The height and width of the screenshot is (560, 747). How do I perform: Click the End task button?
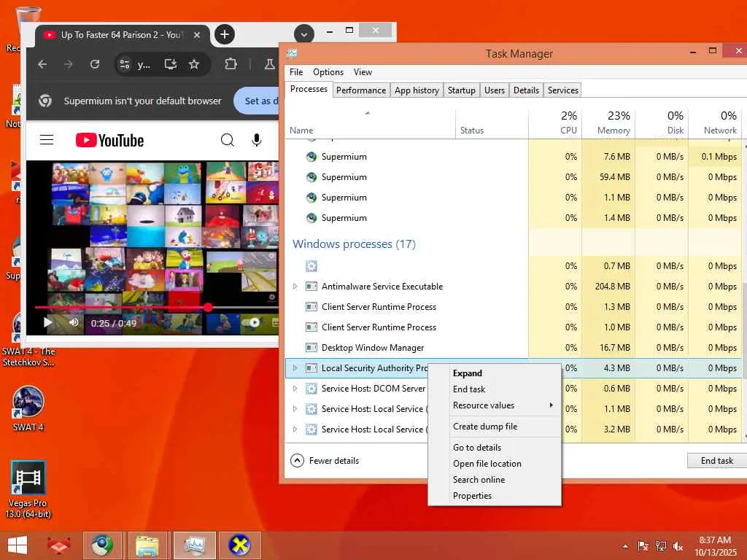click(x=716, y=461)
